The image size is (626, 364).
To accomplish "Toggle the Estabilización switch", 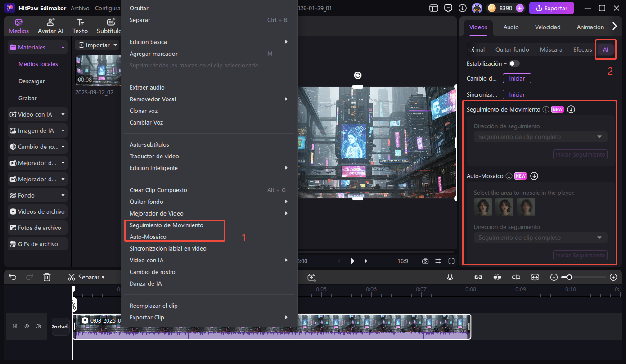I will [514, 63].
